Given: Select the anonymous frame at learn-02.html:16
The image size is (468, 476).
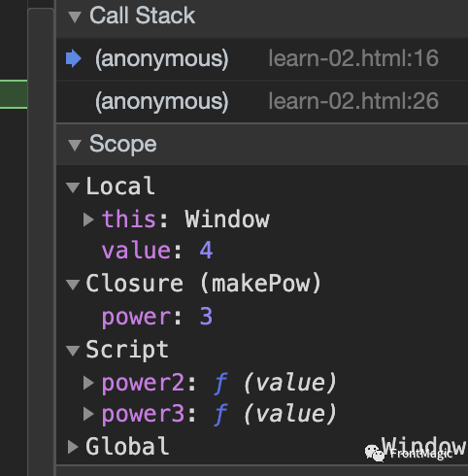Looking at the screenshot, I should point(262,58).
